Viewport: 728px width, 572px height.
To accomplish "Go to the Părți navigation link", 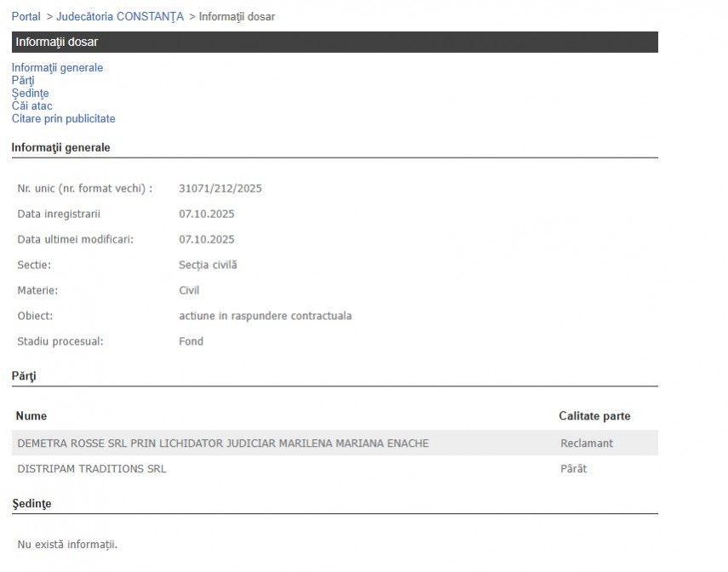I will [23, 81].
